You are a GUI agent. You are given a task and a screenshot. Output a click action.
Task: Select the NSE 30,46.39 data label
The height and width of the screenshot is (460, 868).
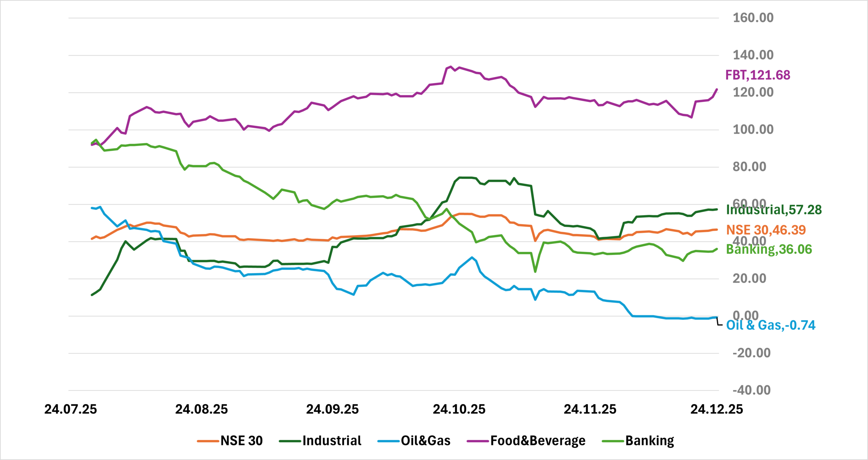766,230
